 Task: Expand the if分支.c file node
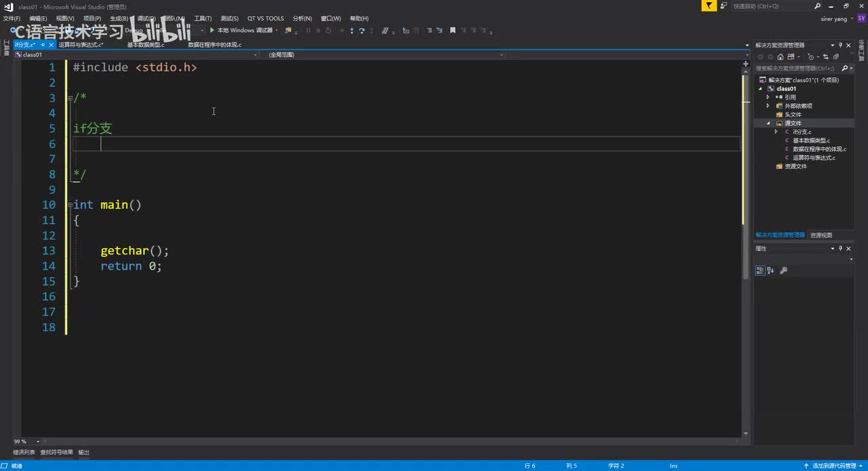776,132
